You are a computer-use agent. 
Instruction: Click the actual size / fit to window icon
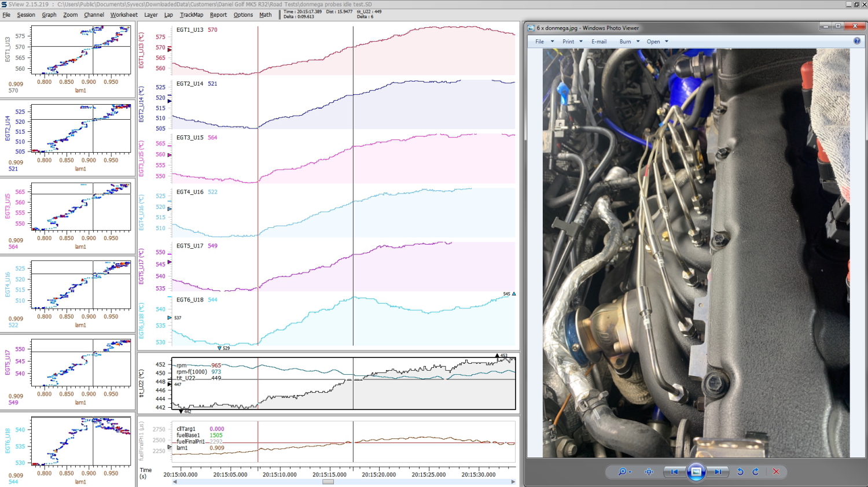click(x=649, y=472)
